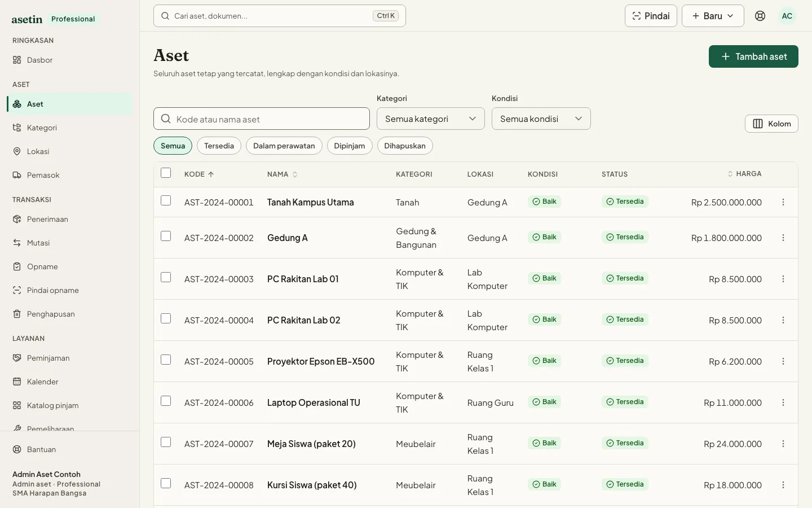The height and width of the screenshot is (508, 812).
Task: Open row actions for PC Rakitan Lab 01
Action: (783, 279)
